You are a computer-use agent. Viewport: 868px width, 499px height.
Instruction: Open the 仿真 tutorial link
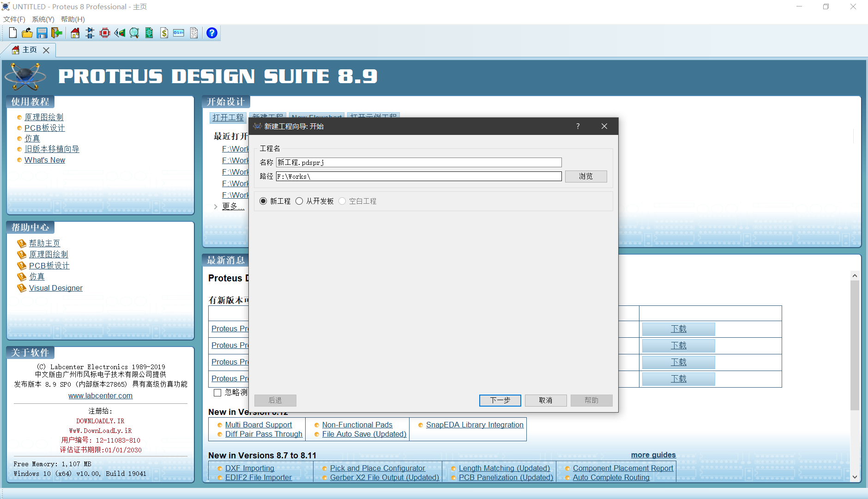coord(32,139)
